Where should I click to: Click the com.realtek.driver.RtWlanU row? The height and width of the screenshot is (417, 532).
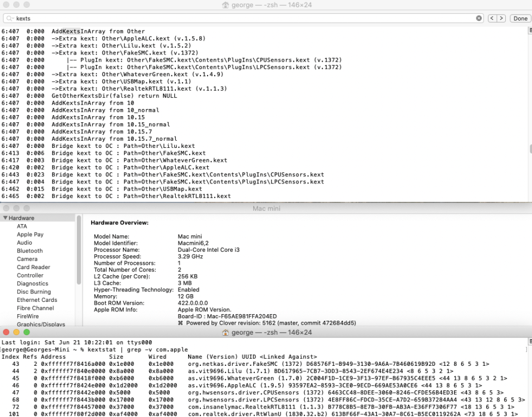coord(259,414)
